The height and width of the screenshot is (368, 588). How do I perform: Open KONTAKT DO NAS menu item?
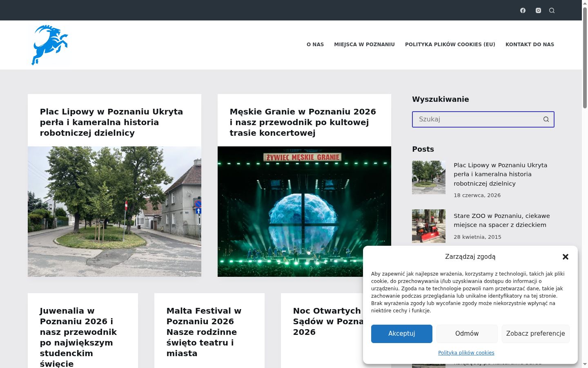coord(530,45)
